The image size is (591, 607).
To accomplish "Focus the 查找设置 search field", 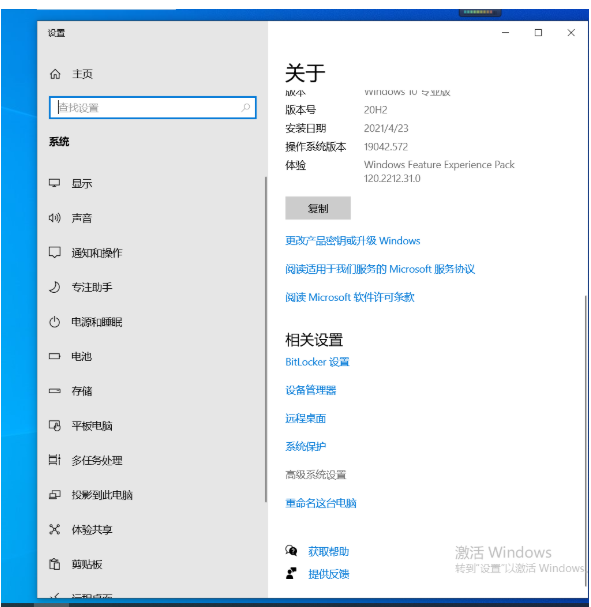I will pyautogui.click(x=152, y=107).
